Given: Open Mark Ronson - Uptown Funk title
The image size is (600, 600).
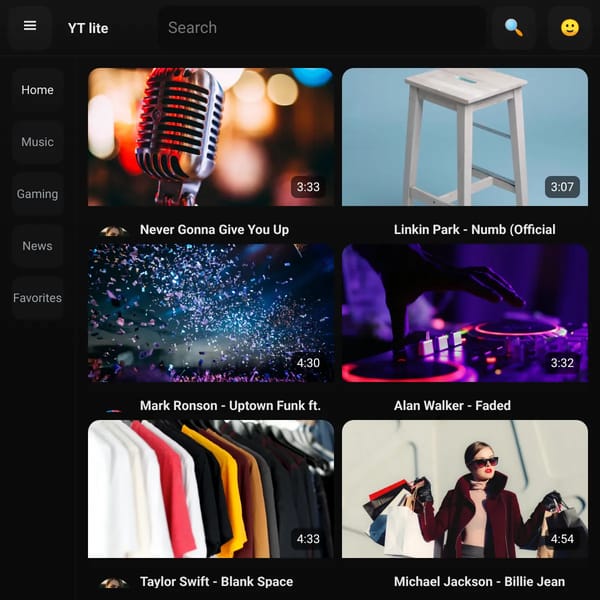Looking at the screenshot, I should pyautogui.click(x=230, y=406).
